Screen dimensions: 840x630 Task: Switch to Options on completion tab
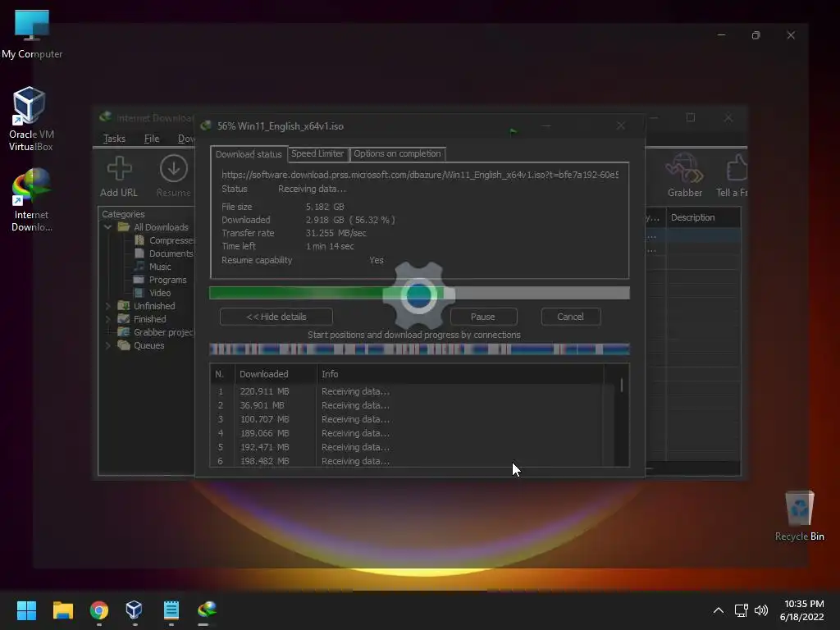tap(397, 153)
